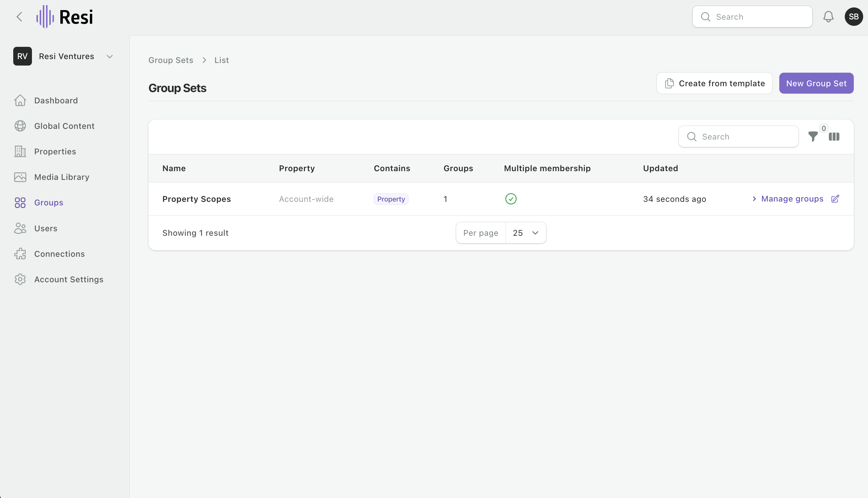The image size is (868, 498).
Task: Click the Properties building icon
Action: pyautogui.click(x=20, y=151)
